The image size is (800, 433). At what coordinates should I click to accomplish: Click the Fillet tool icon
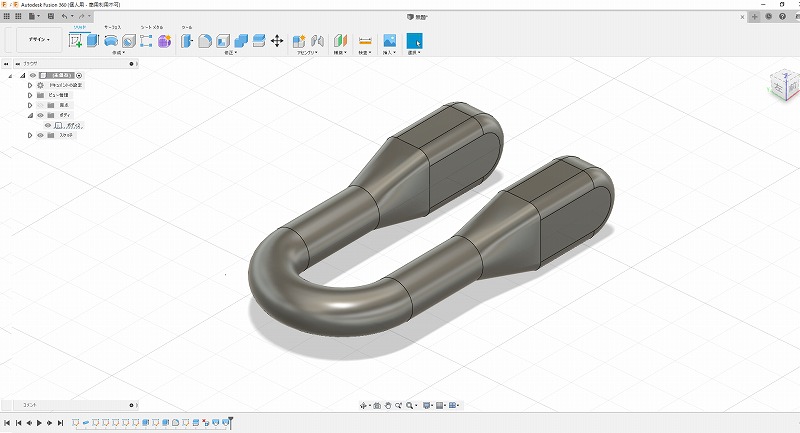[x=204, y=41]
